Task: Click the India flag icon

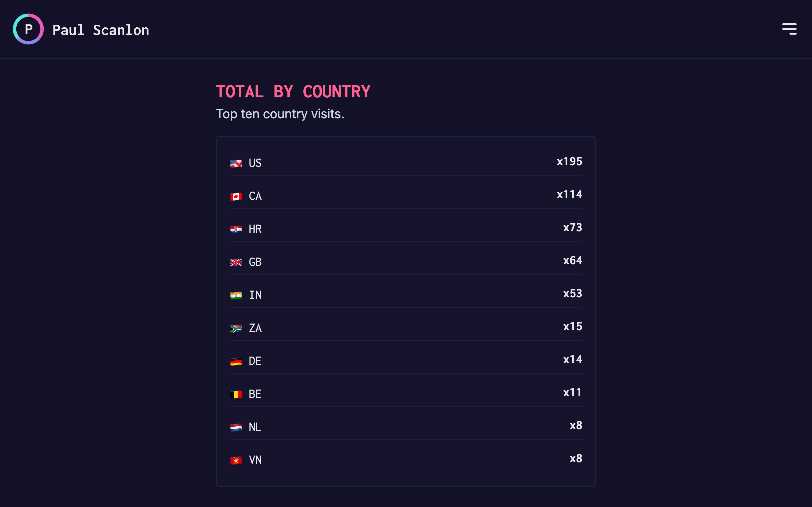Action: click(x=236, y=295)
